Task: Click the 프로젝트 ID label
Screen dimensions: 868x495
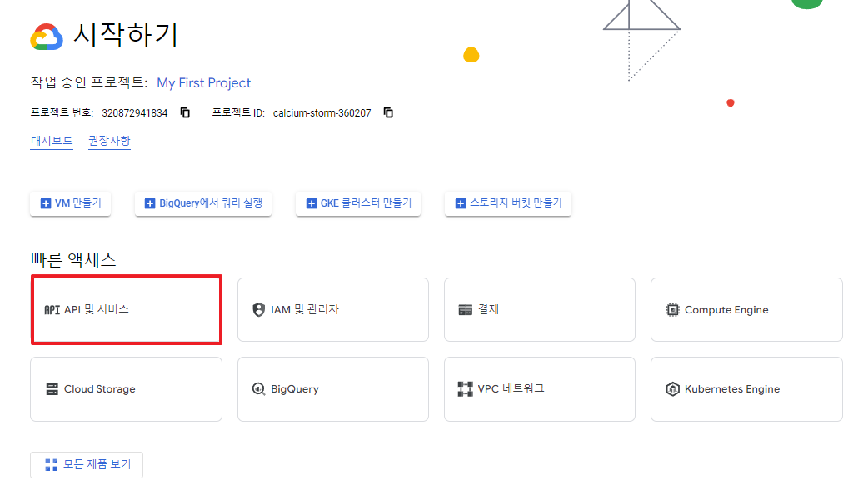Action: point(238,113)
